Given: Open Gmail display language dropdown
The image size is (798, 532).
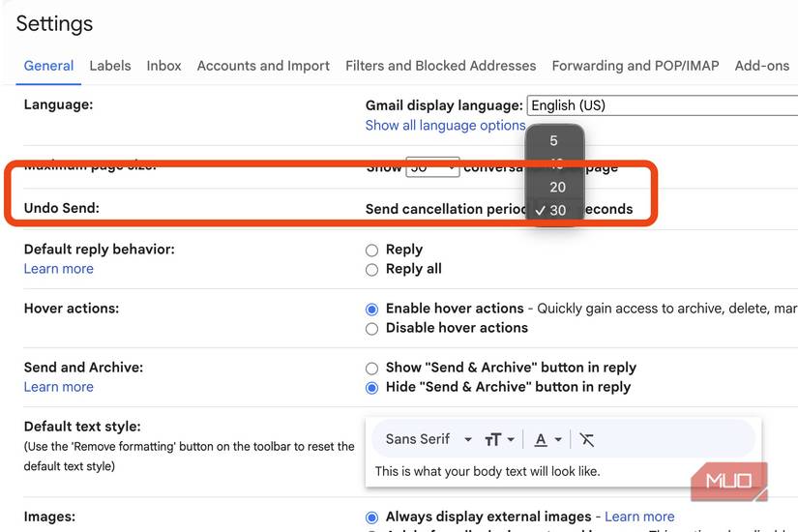Looking at the screenshot, I should 663,105.
